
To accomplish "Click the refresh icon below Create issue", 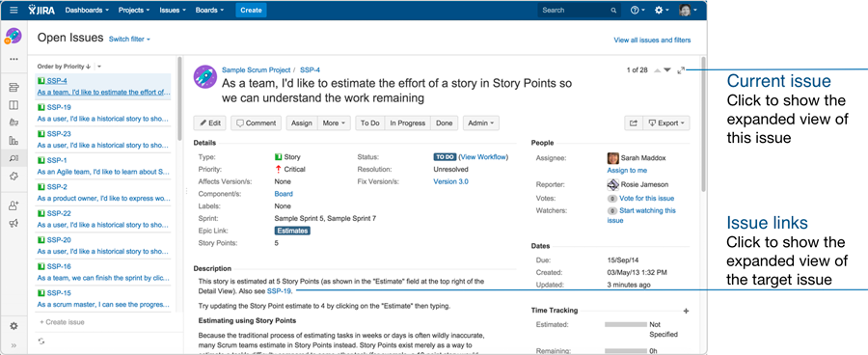I will 41,341.
